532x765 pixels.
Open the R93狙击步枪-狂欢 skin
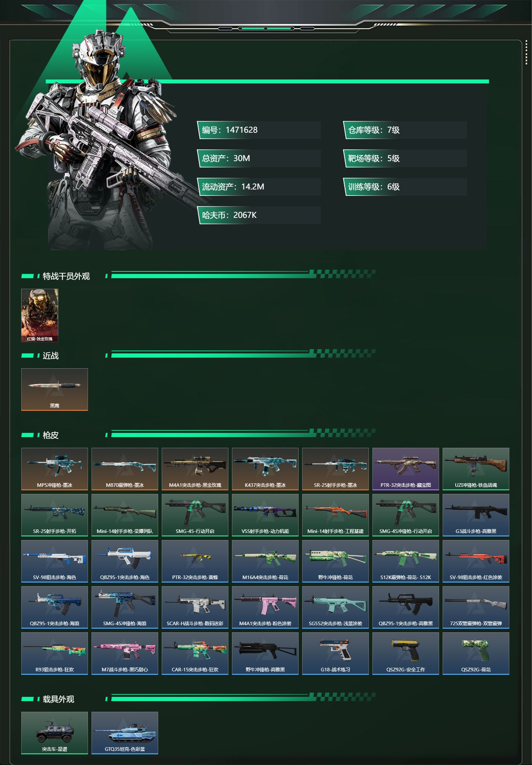tap(55, 654)
